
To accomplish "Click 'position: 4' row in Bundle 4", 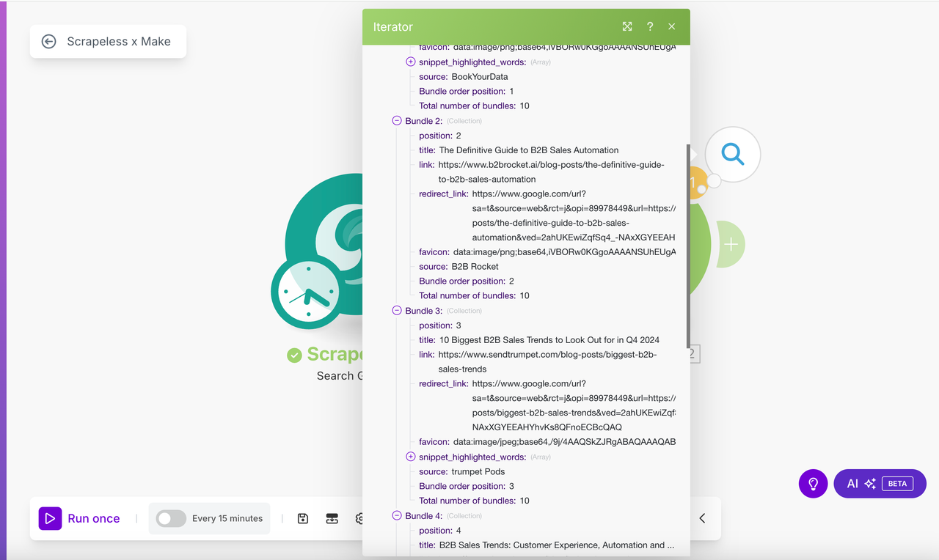I will [x=440, y=531].
